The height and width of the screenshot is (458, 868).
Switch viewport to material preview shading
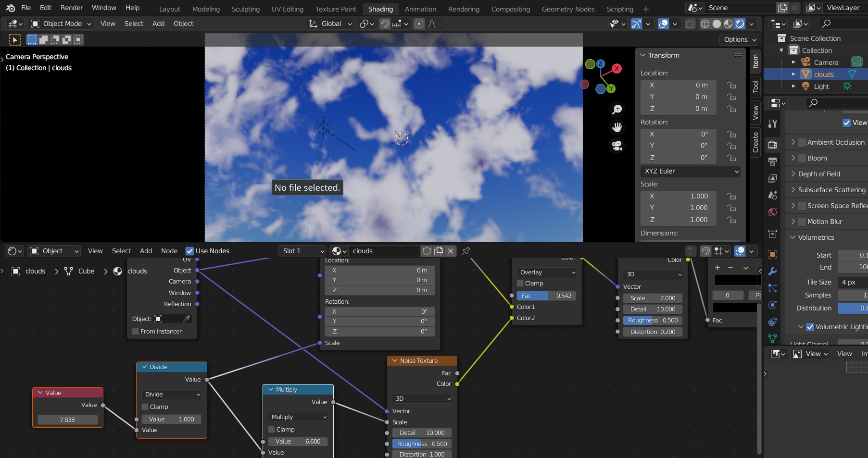[728, 24]
